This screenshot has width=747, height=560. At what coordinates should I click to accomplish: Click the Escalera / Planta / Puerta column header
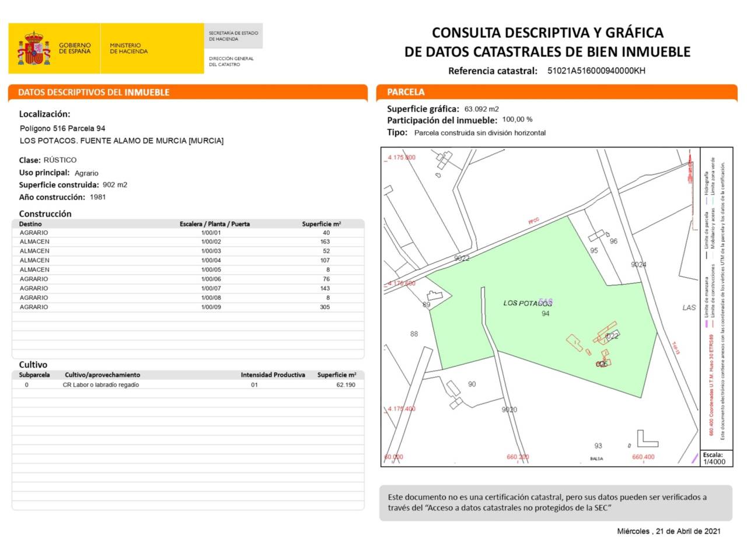[x=215, y=224]
